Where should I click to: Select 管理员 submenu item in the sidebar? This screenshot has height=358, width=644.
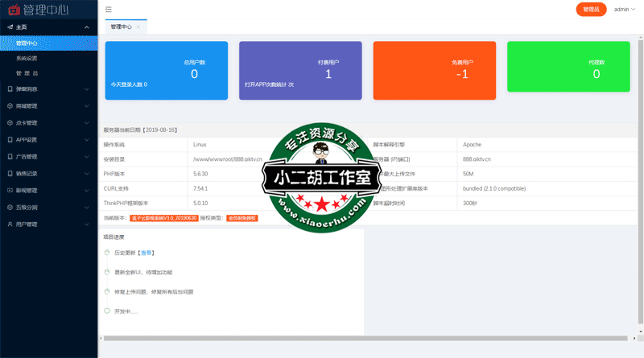(x=27, y=73)
